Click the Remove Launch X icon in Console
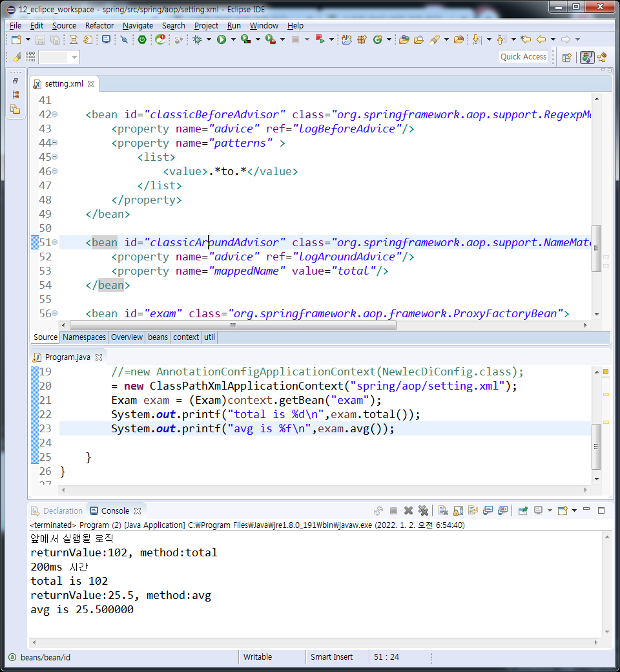 408,510
